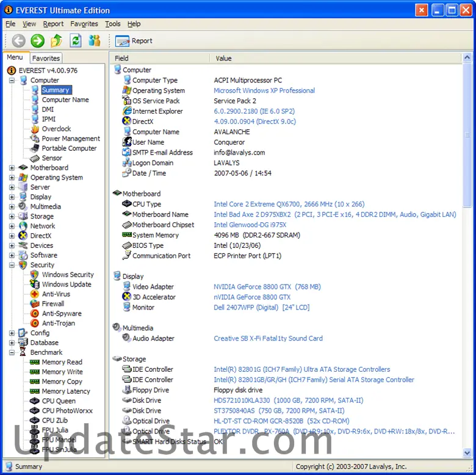Screen dimensions: 476x475
Task: Expand the Display tree node
Action: tap(12, 197)
